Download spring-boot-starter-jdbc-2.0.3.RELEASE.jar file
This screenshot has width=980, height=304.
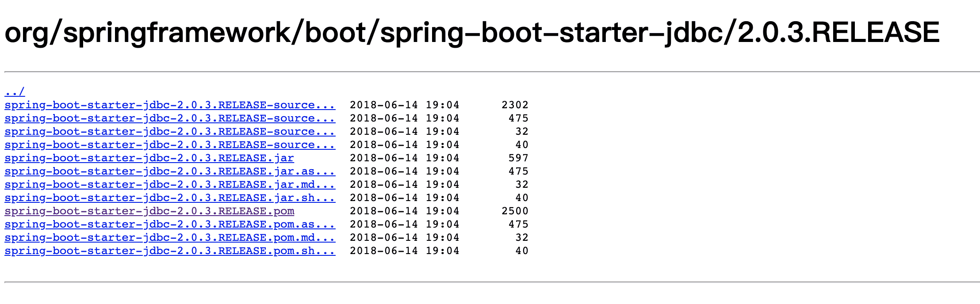(149, 158)
